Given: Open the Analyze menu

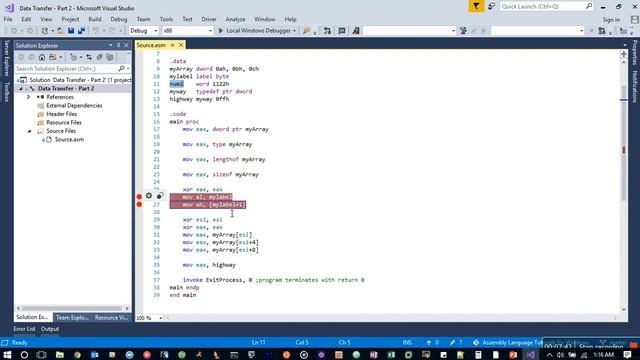Looking at the screenshot, I should tap(235, 19).
